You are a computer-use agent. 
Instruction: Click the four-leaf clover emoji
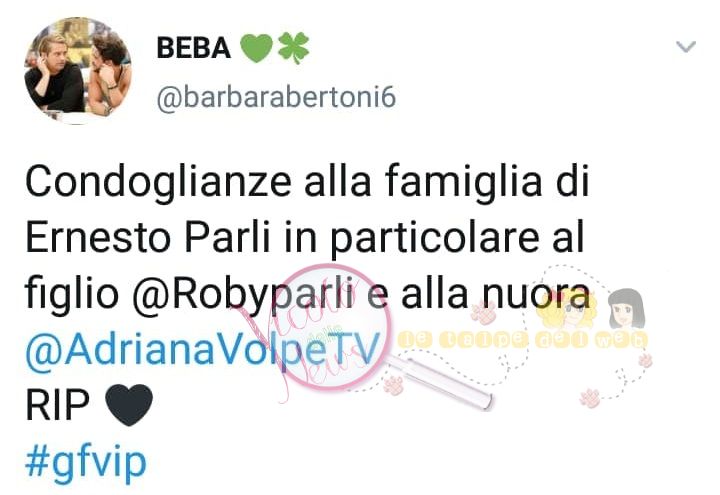click(293, 48)
